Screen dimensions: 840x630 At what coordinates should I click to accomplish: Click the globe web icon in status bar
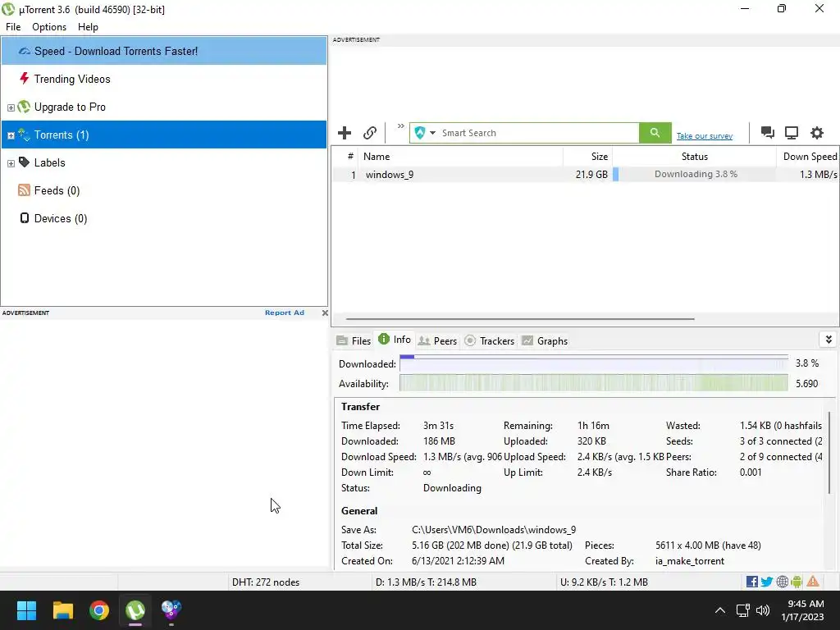[782, 582]
